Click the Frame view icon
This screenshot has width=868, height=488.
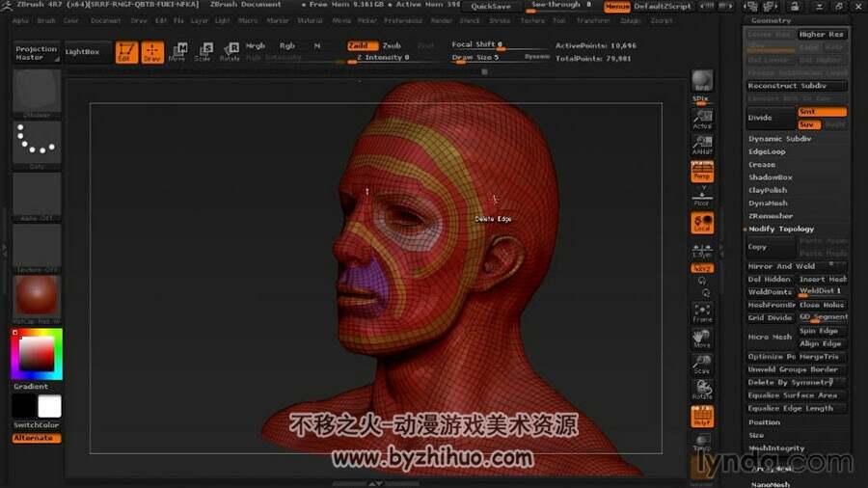pyautogui.click(x=702, y=312)
